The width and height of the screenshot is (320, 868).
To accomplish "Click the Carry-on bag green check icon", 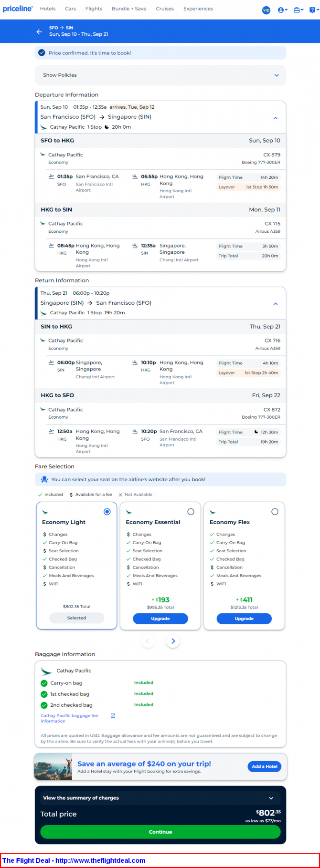I will tap(44, 683).
